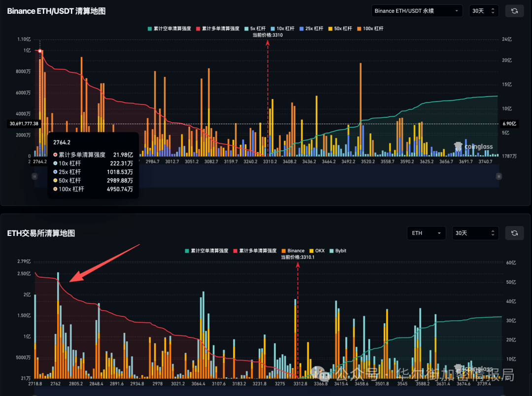The height and width of the screenshot is (396, 532).
Task: Click the 3740.7 x-axis label
Action: (486, 162)
